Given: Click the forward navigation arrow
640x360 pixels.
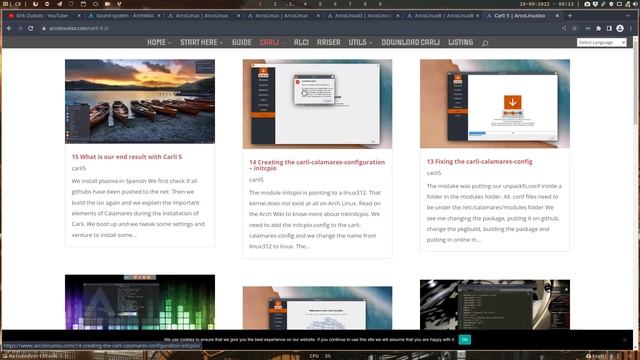Looking at the screenshot, I should (20, 29).
